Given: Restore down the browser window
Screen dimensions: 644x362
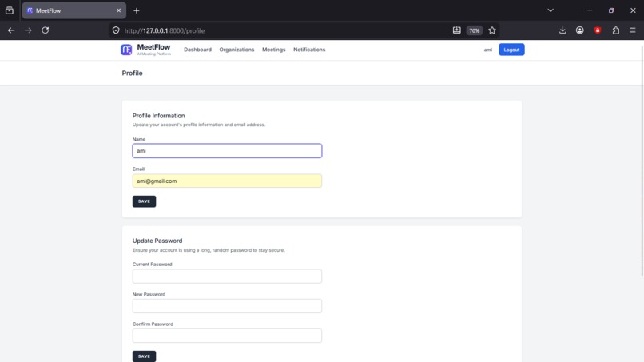Looking at the screenshot, I should pyautogui.click(x=611, y=10).
